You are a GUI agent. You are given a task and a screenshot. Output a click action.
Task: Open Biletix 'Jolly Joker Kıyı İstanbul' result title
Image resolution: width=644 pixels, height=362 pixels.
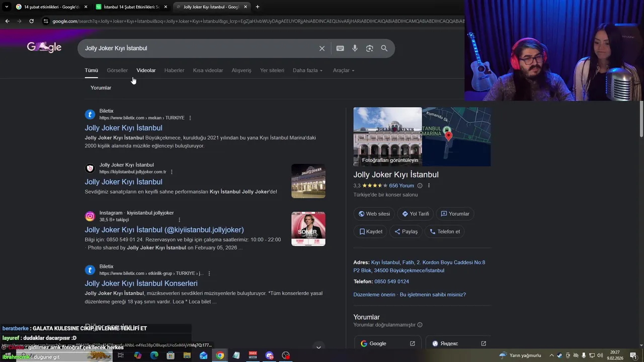pyautogui.click(x=123, y=128)
